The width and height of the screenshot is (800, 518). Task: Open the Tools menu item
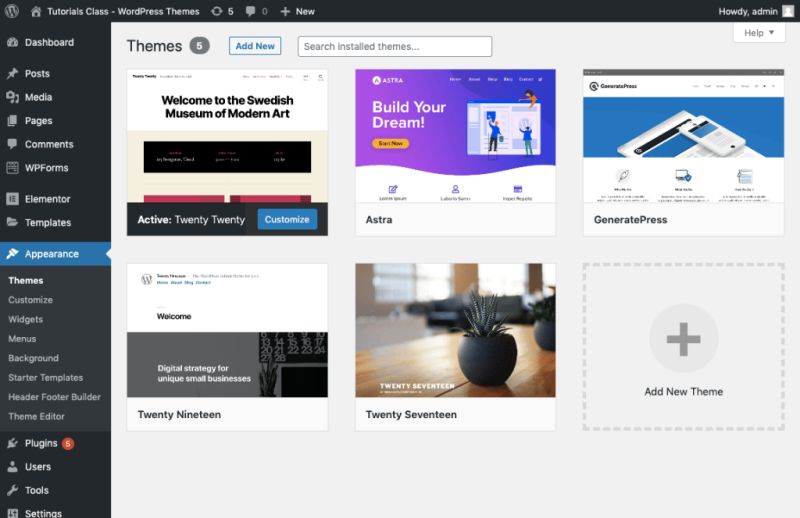[x=55, y=490]
